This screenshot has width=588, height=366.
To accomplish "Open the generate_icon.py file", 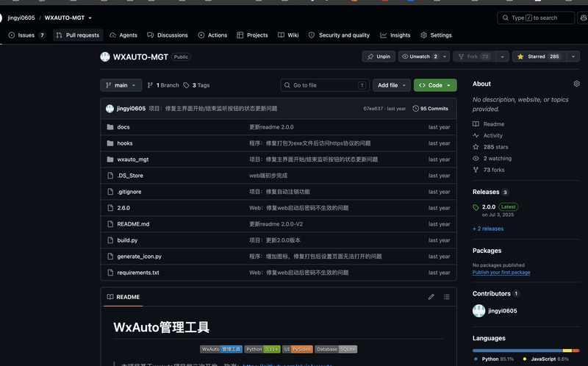I will tap(139, 256).
